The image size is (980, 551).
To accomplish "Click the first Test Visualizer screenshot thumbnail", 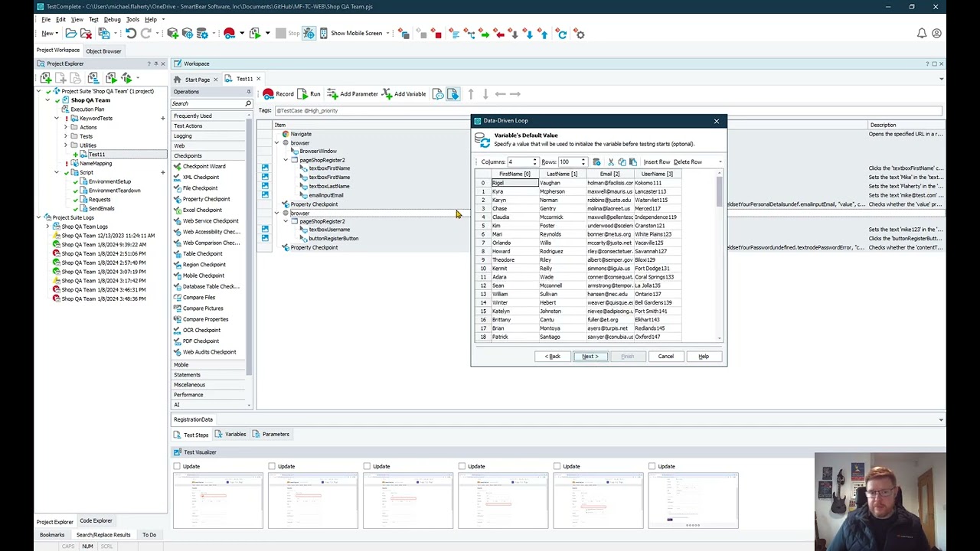I will (x=218, y=501).
